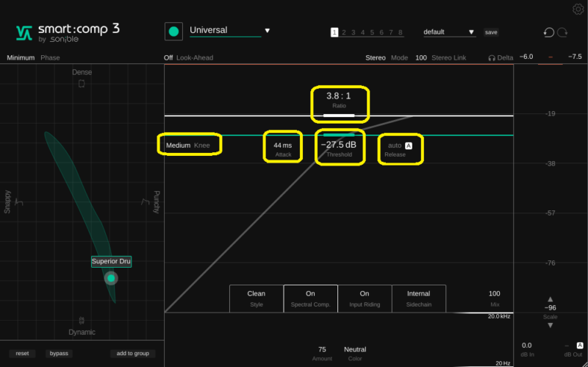This screenshot has width=588, height=367.
Task: Click the Dense icon in the group view
Action: pos(82,84)
